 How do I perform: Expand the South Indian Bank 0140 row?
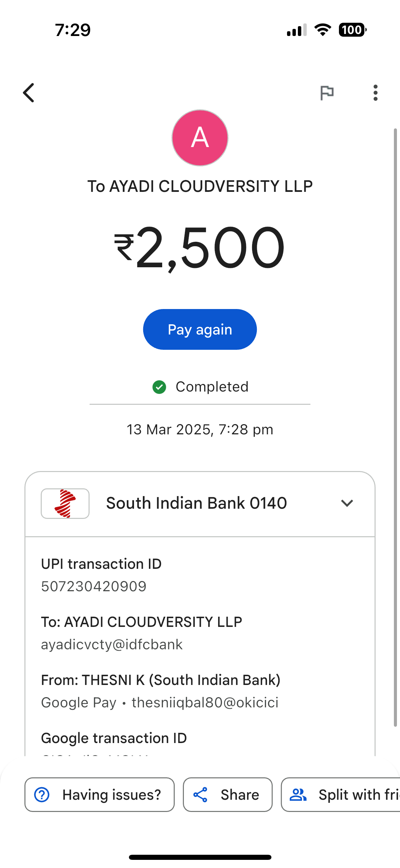[196, 503]
